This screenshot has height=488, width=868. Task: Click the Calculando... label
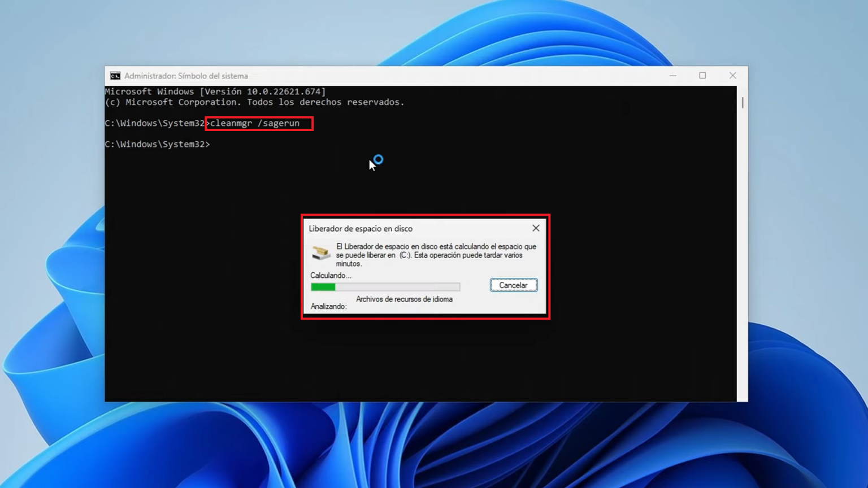pos(331,276)
